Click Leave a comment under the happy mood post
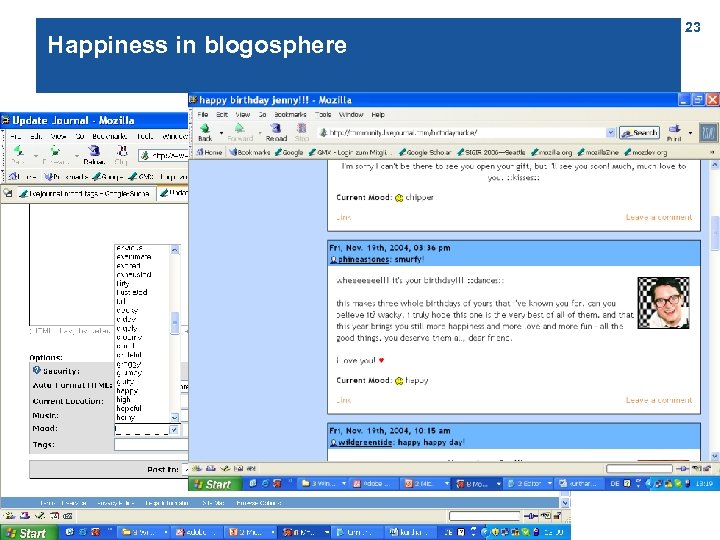 659,400
